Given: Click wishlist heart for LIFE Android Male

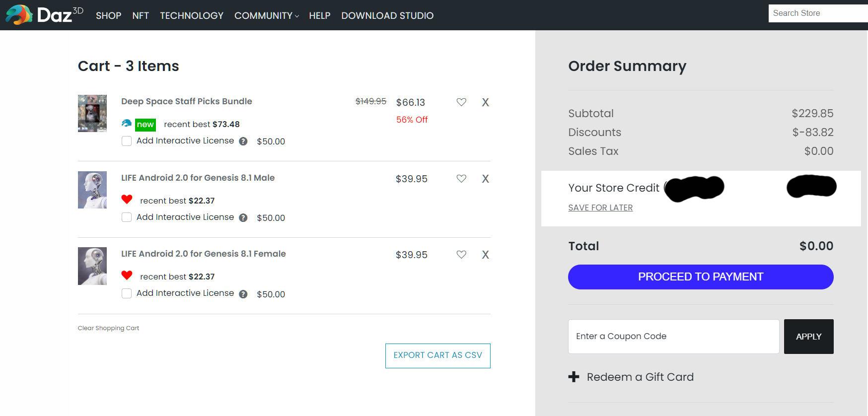Looking at the screenshot, I should (461, 179).
